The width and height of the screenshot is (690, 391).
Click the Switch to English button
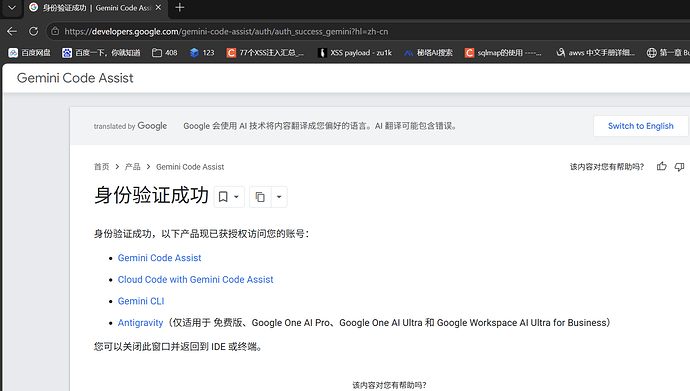tap(640, 126)
